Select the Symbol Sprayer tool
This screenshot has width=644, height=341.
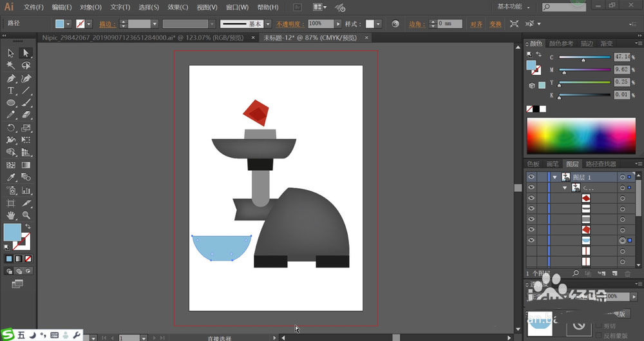pos(11,190)
